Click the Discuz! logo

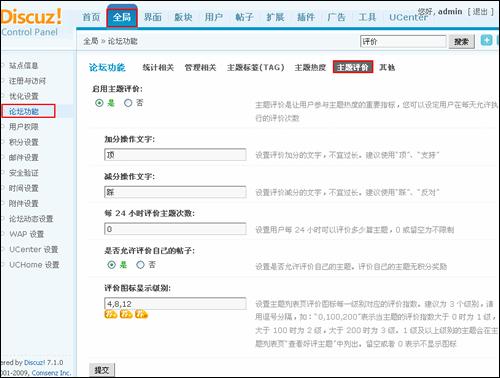coord(31,16)
